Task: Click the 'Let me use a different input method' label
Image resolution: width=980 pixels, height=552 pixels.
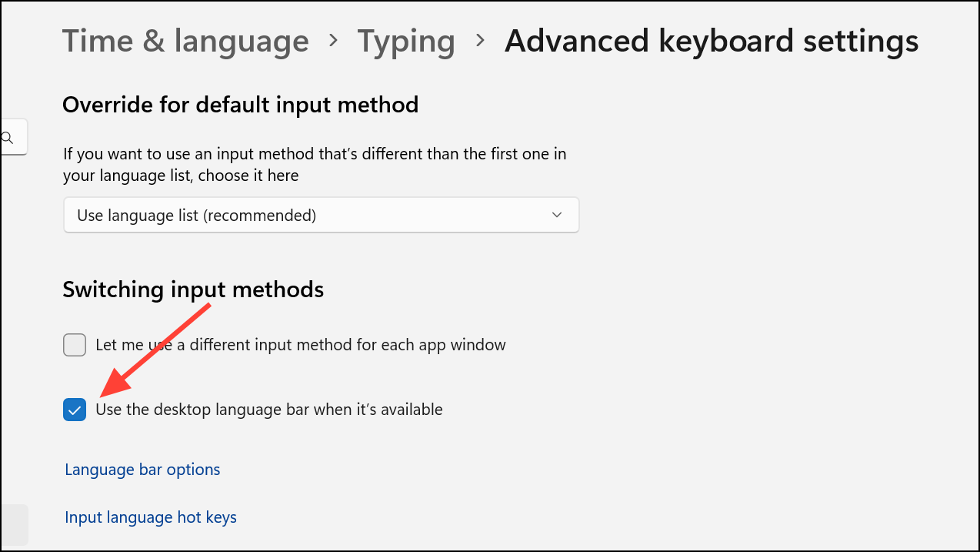Action: 301,345
